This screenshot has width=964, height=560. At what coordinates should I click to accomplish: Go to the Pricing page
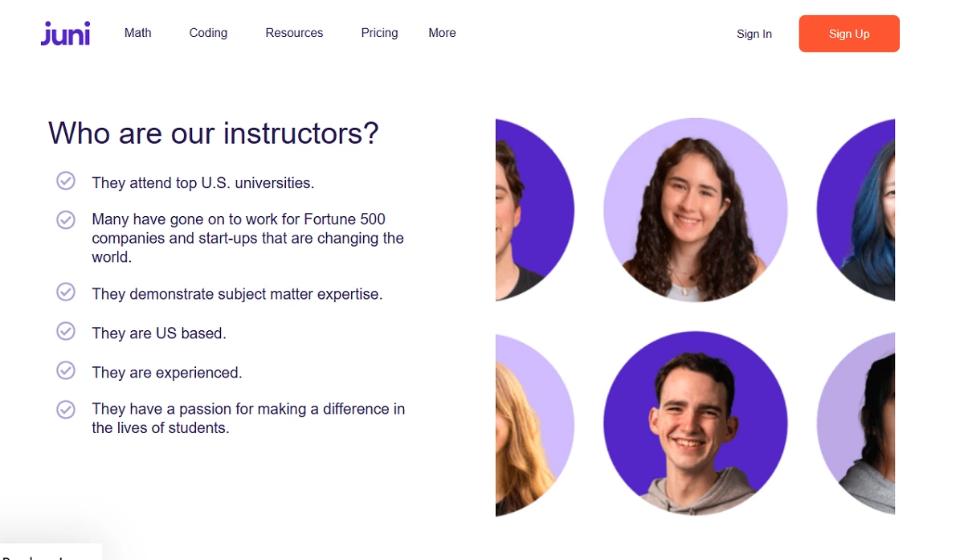point(379,33)
